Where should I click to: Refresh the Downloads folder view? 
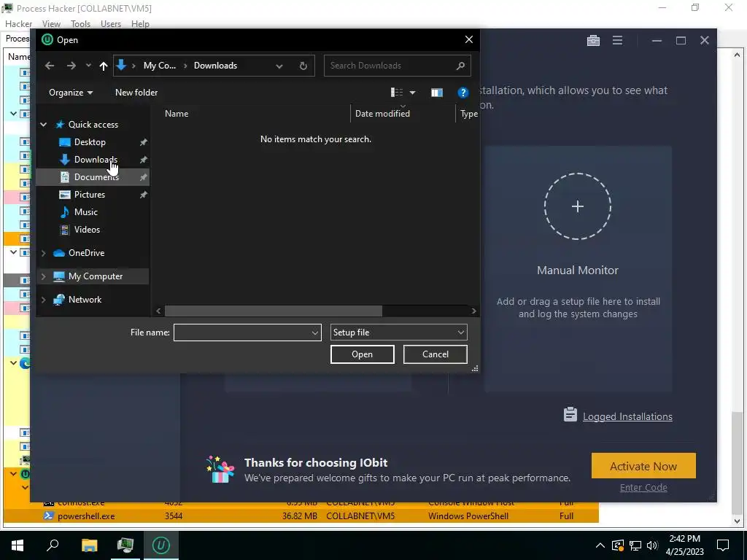tap(303, 66)
